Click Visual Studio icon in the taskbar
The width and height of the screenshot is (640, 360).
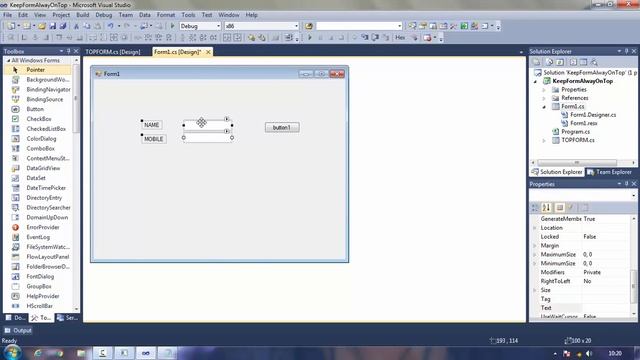[145, 353]
